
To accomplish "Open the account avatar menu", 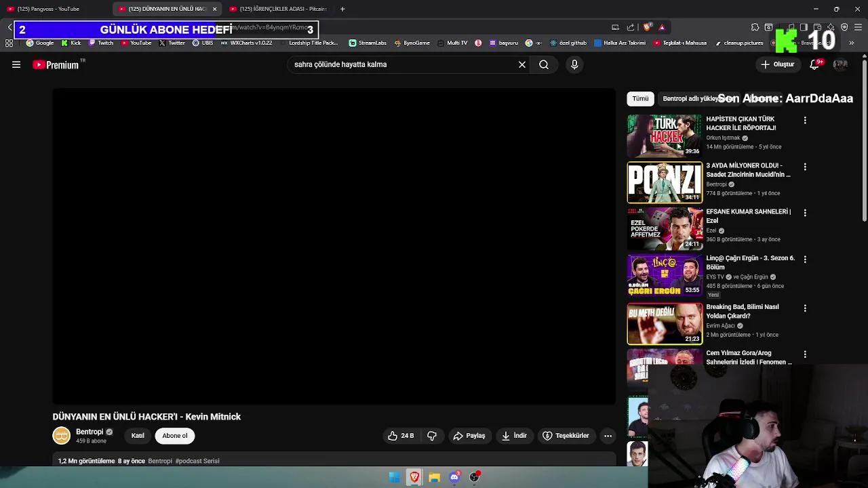I will coord(840,64).
